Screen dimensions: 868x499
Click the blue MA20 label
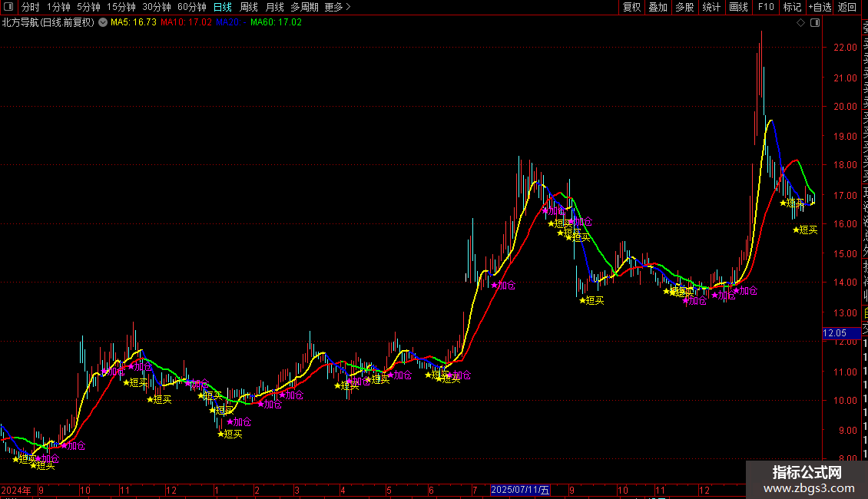231,23
